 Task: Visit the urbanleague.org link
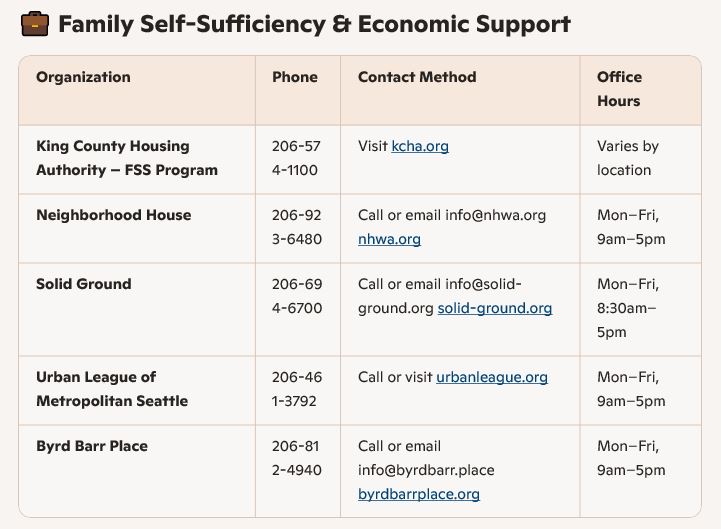pyautogui.click(x=492, y=377)
